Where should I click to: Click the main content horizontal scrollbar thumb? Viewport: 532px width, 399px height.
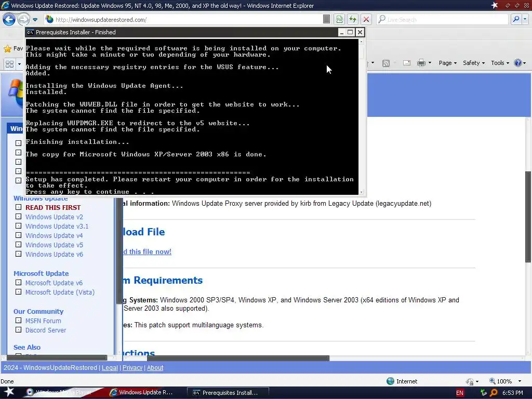coord(237,358)
